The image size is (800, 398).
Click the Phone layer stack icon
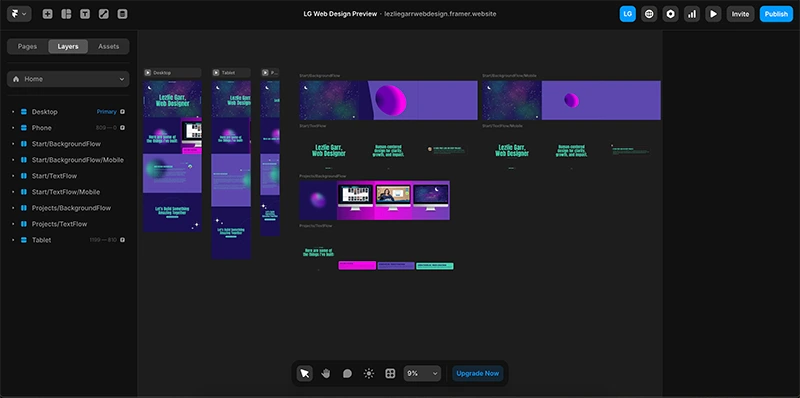click(23, 128)
